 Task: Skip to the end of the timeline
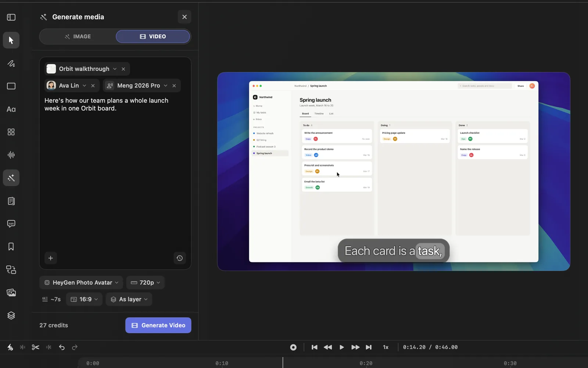coord(369,347)
